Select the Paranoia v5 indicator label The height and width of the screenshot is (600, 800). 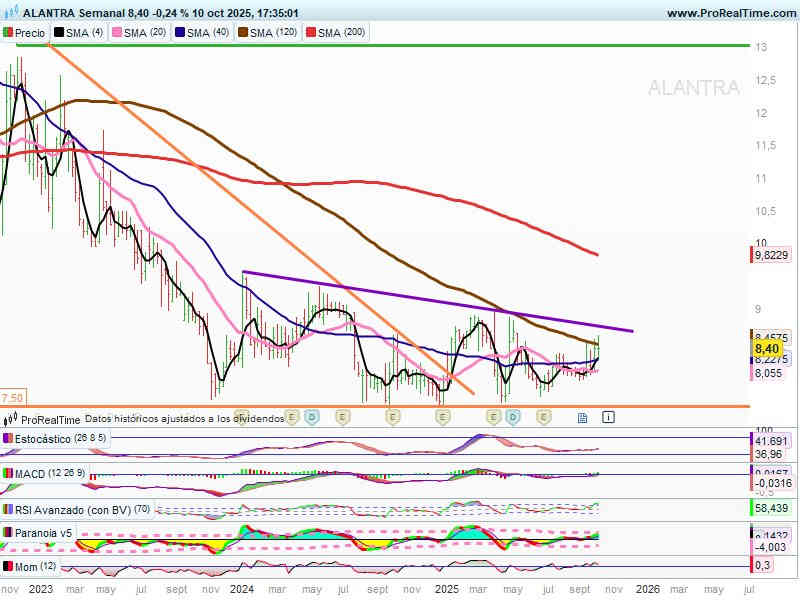(44, 533)
